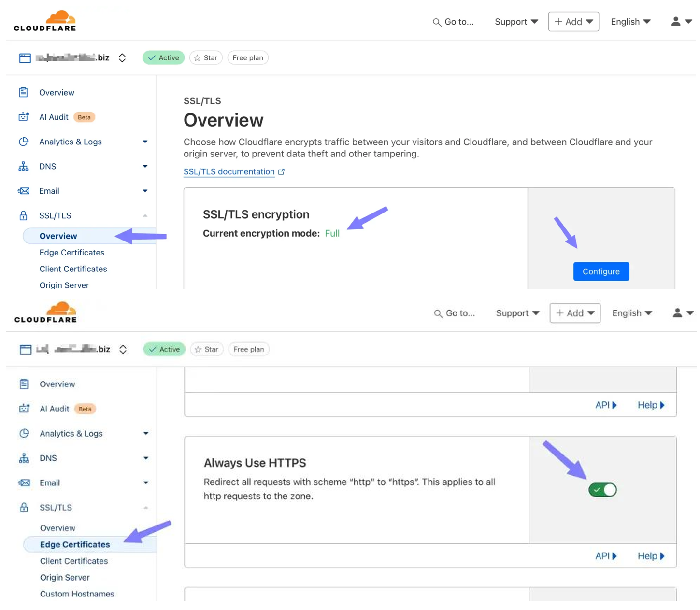Open English language dropdown in top header
700x610 pixels.
pos(630,22)
